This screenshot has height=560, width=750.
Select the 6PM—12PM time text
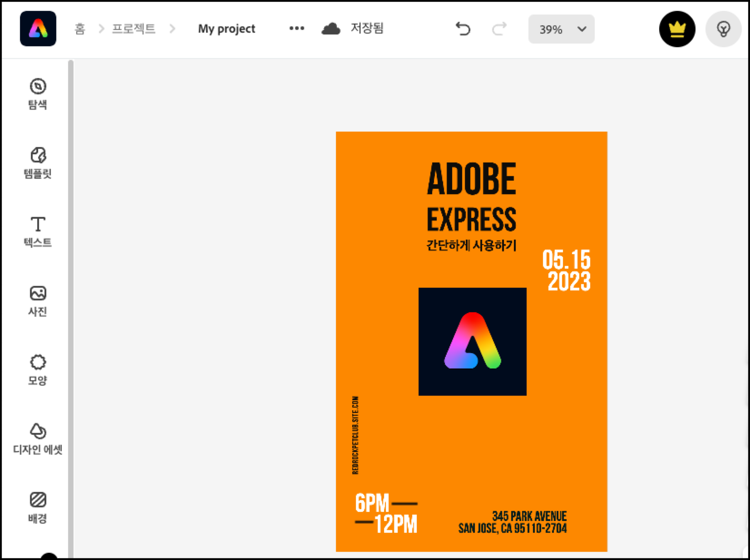click(x=386, y=514)
